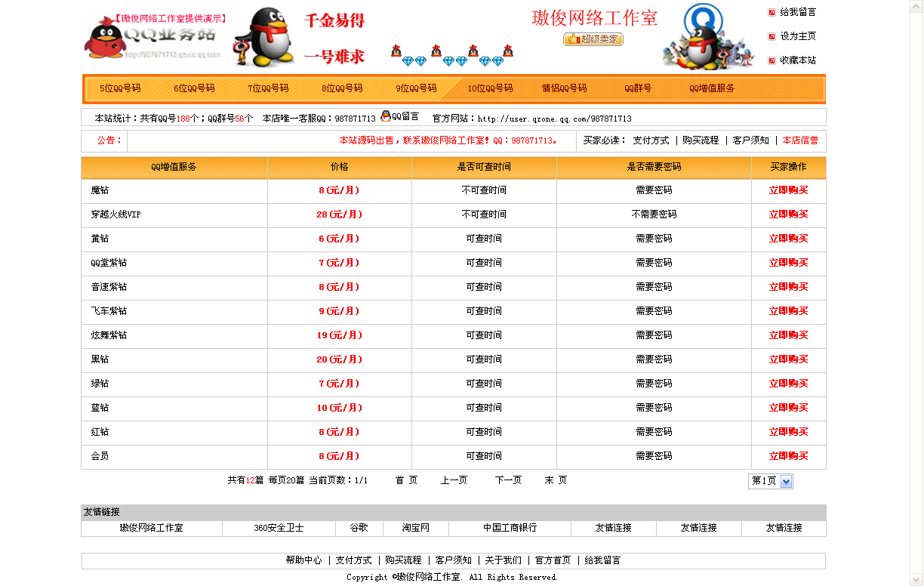Open the QQ群号 menu
The image size is (924, 586).
click(638, 88)
